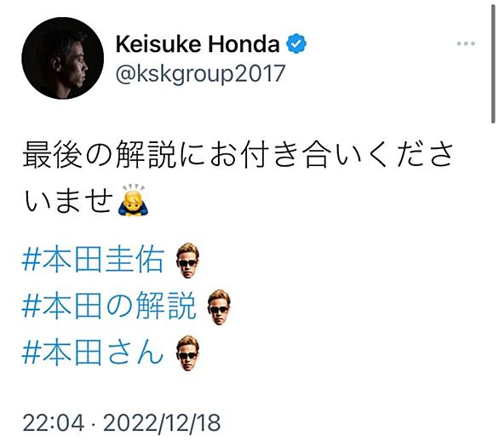Viewport: 499px width, 448px height.
Task: Click the tweet text first line 最後の解説に
Action: click(114, 154)
